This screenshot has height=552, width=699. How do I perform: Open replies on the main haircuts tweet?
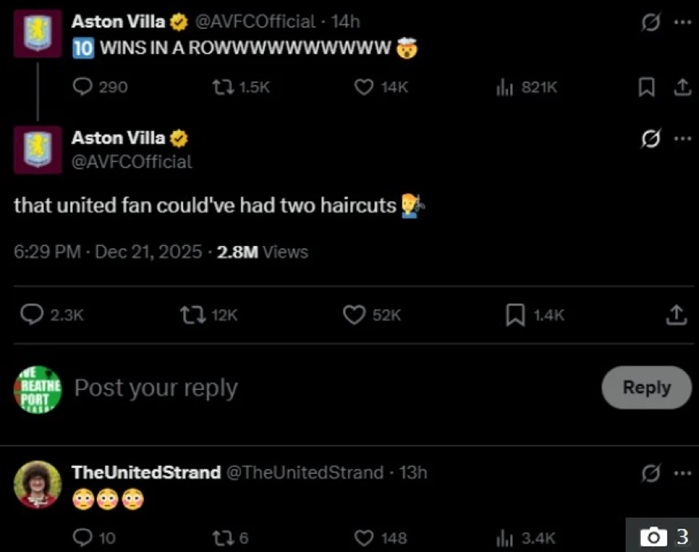coord(32,315)
